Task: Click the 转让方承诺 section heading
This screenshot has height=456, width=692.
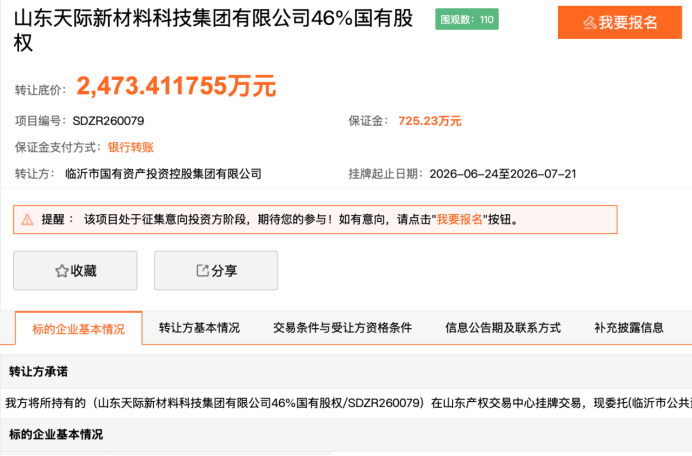Action: coord(38,372)
